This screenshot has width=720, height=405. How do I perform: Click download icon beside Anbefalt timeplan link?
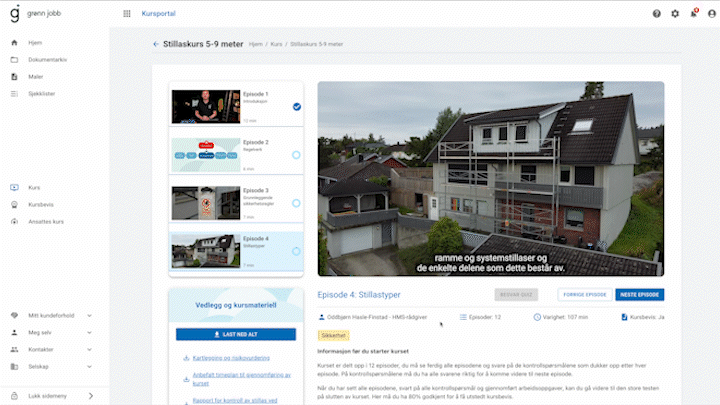pos(186,379)
